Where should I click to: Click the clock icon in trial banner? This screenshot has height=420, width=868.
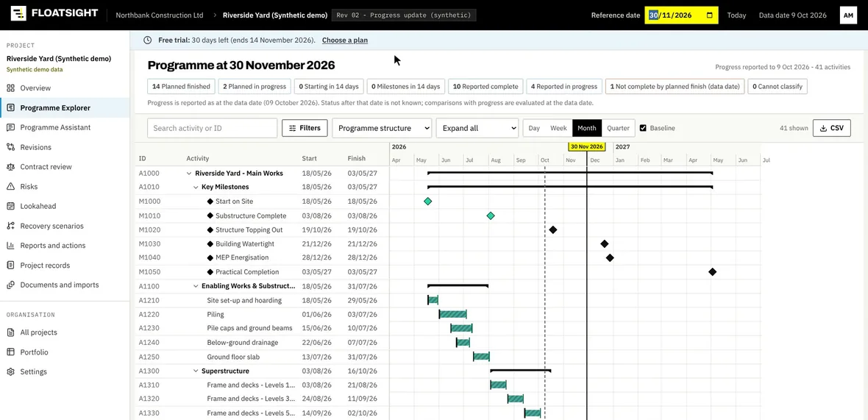coord(147,40)
